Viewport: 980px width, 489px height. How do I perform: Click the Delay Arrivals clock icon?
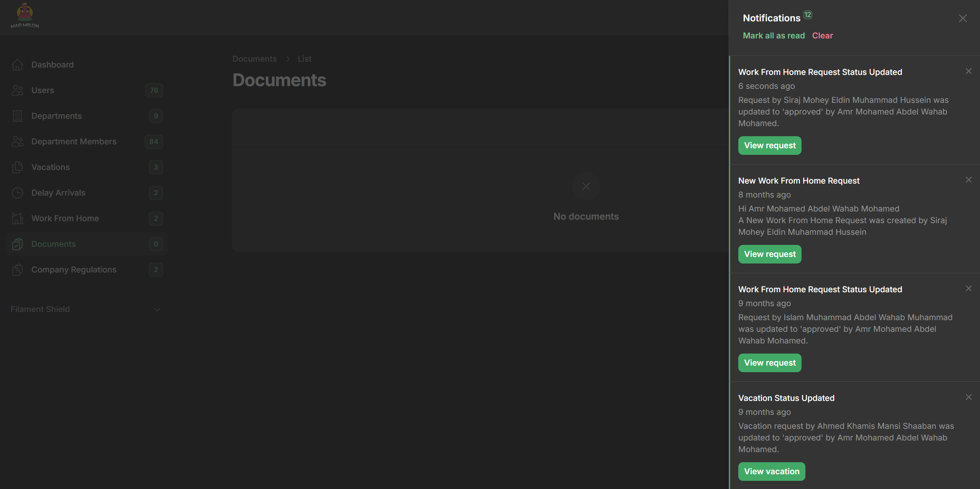(17, 193)
